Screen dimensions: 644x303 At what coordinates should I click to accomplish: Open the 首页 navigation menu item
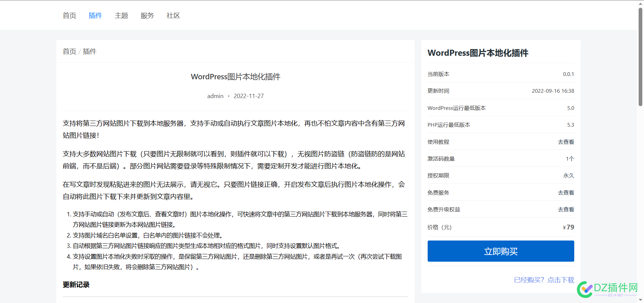tap(69, 15)
